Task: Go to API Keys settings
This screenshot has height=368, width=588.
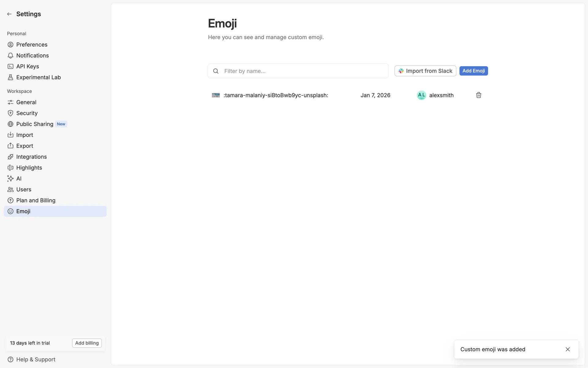Action: (x=28, y=67)
